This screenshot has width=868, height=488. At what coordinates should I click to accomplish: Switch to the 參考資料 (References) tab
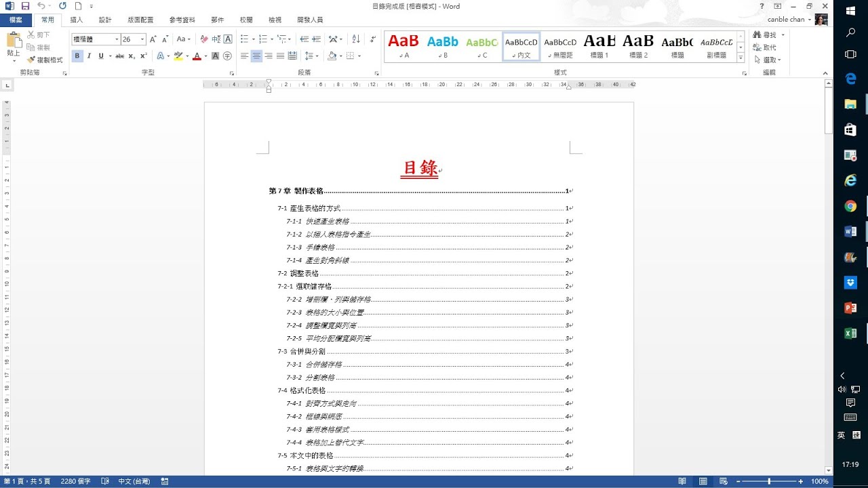[x=182, y=20]
